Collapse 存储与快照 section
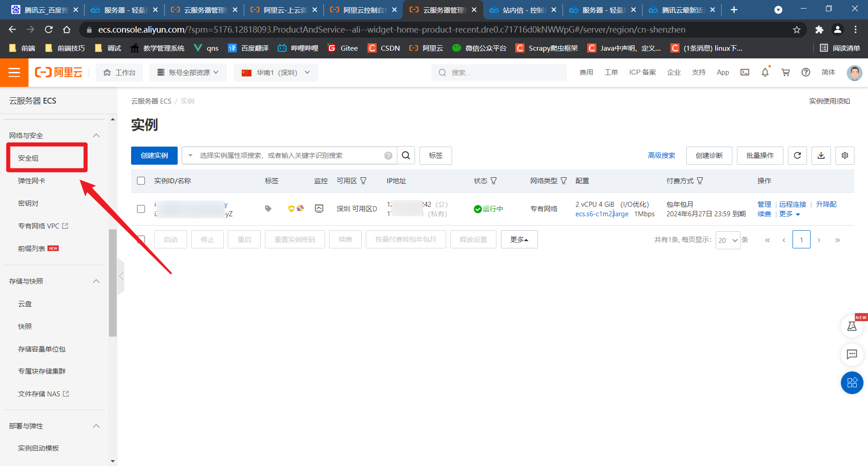868x466 pixels. (96, 281)
